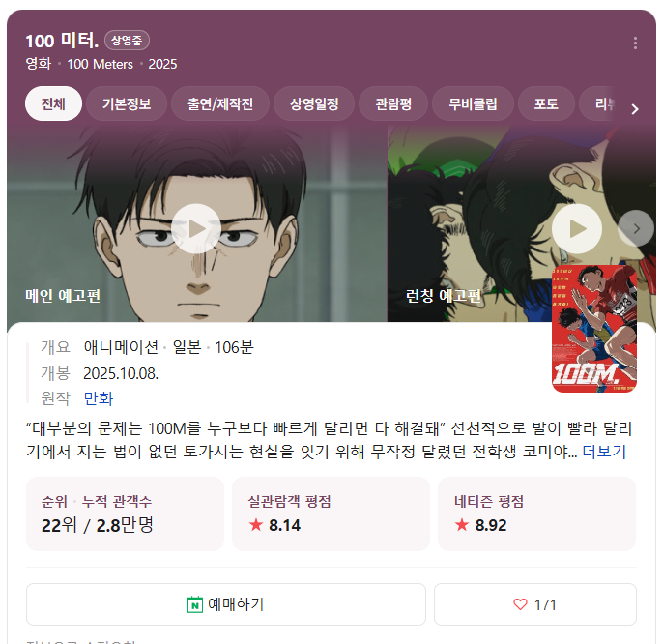Viewport: 663px width, 644px height.
Task: Open the three-dot more options menu
Action: [x=635, y=44]
